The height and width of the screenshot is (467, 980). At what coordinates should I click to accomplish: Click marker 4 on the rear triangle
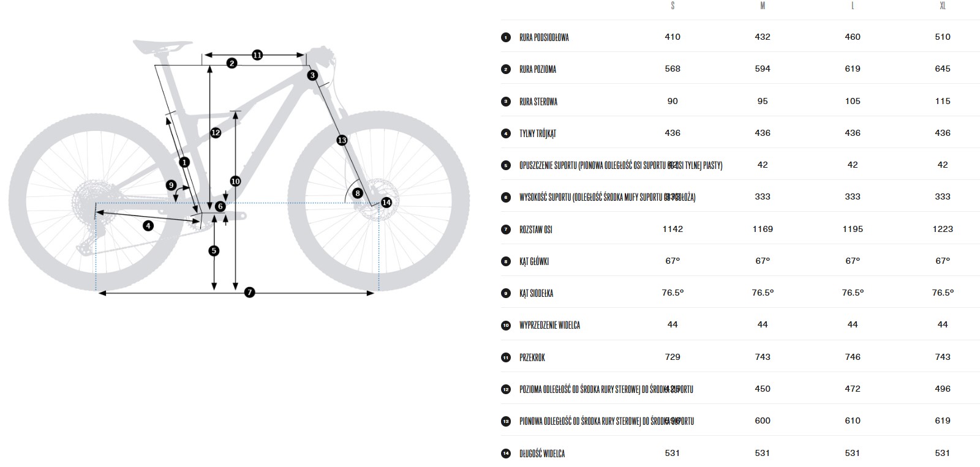click(x=148, y=226)
